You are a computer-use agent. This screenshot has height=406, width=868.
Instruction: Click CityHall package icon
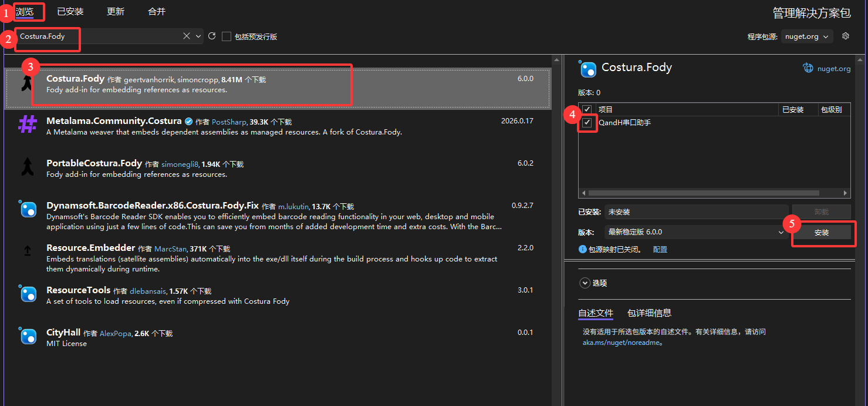[x=28, y=336]
